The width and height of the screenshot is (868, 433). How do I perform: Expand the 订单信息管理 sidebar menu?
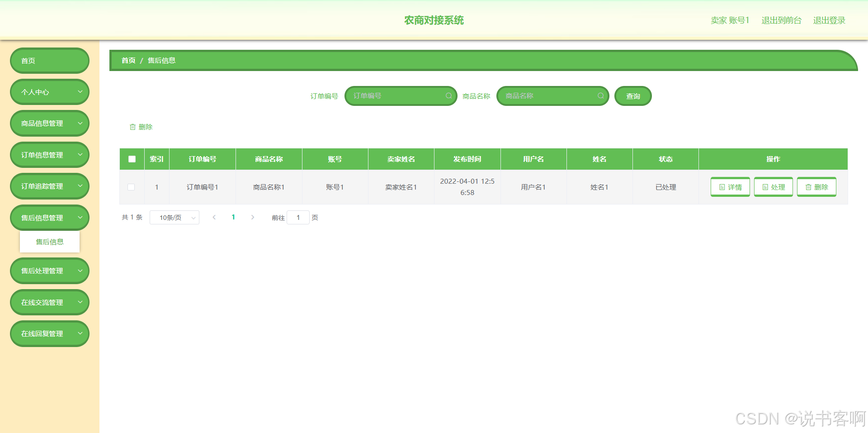tap(50, 155)
